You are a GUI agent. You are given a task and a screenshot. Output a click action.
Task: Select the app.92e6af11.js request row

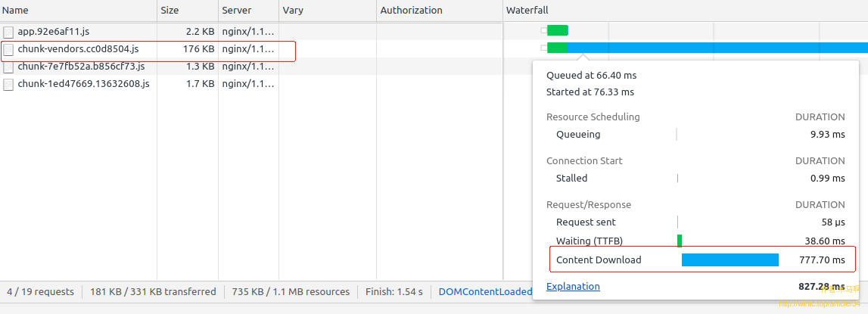[x=53, y=32]
